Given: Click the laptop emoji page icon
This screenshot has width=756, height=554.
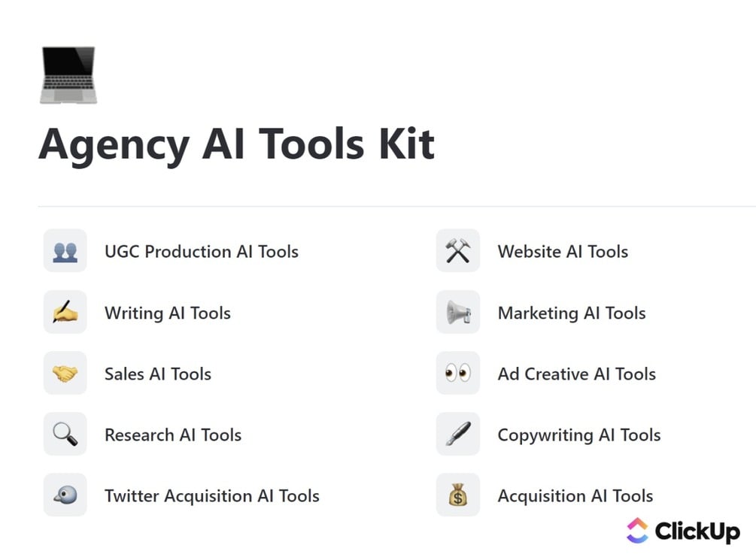Looking at the screenshot, I should point(68,74).
